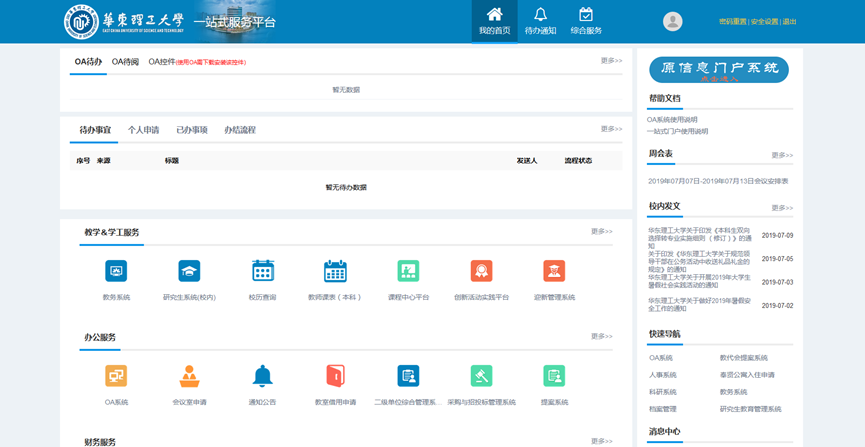Select the 个人申请 tab

(143, 130)
